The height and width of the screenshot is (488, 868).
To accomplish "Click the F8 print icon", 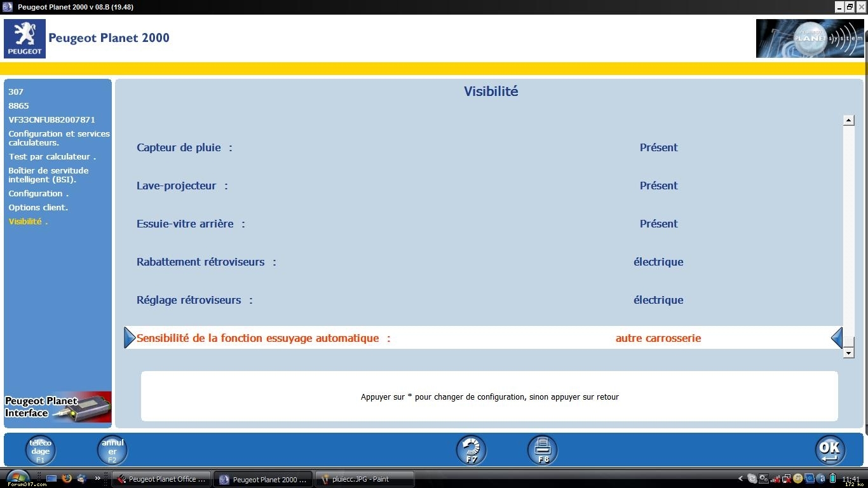I will [542, 451].
